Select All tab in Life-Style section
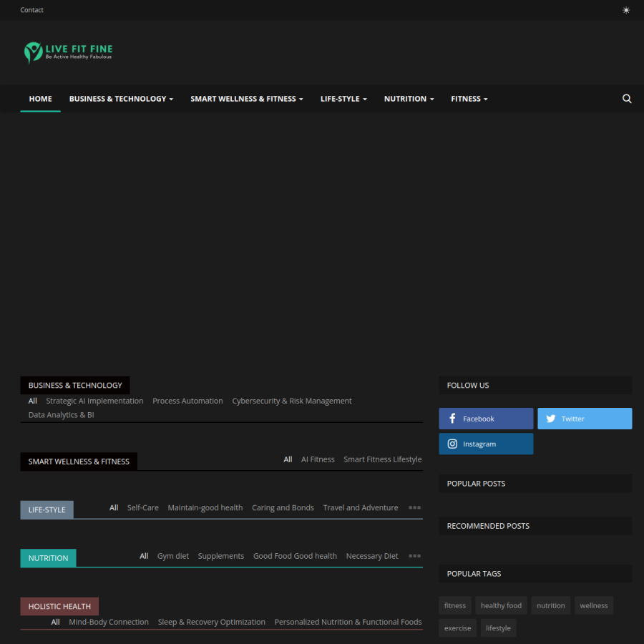The image size is (644, 644). 114,507
